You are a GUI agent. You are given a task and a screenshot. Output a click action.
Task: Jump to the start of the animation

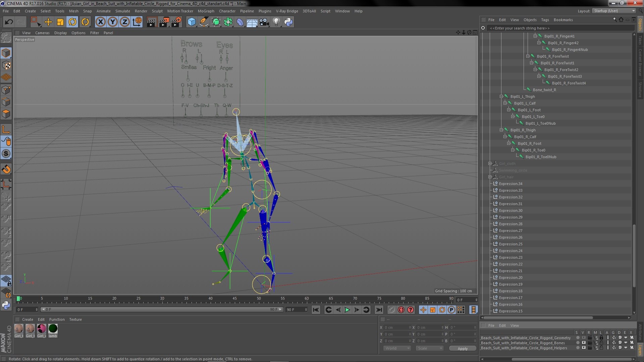coord(316,310)
